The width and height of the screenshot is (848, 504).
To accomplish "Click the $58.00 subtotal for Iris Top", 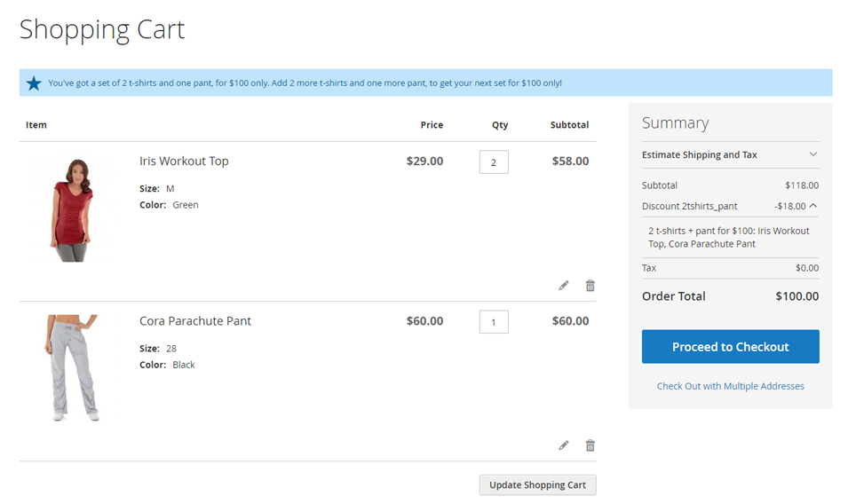I will 570,161.
